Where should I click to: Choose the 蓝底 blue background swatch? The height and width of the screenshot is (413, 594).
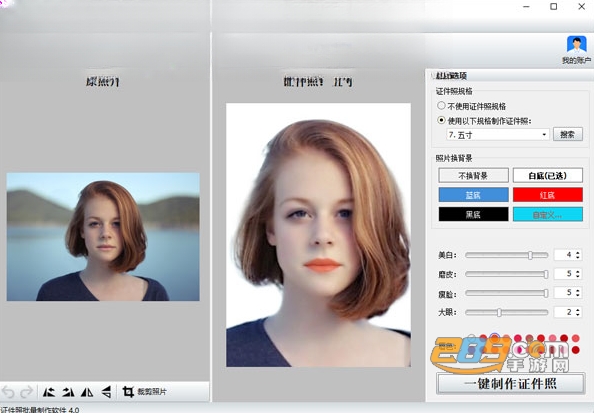tap(473, 195)
